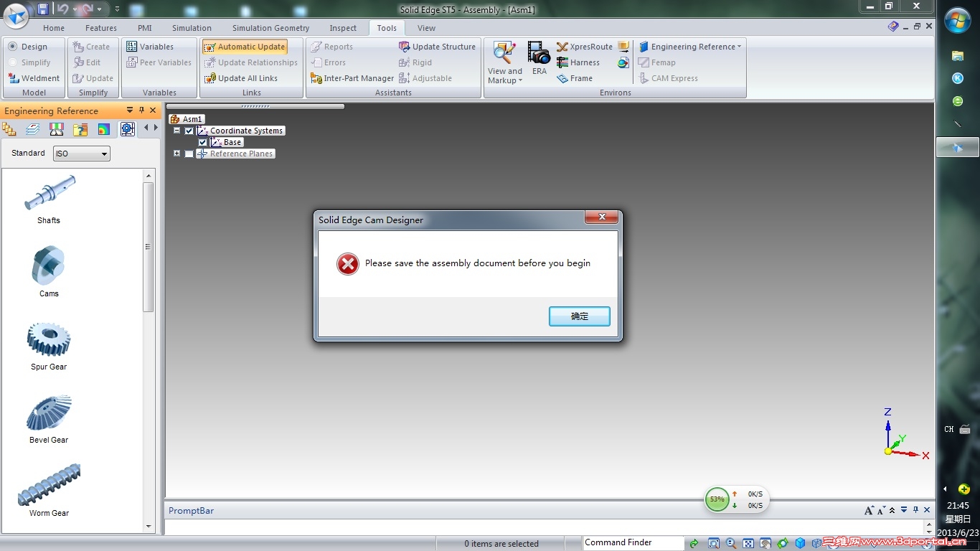Click the Zoom Area status bar icon
This screenshot has width=980, height=551.
(x=714, y=543)
